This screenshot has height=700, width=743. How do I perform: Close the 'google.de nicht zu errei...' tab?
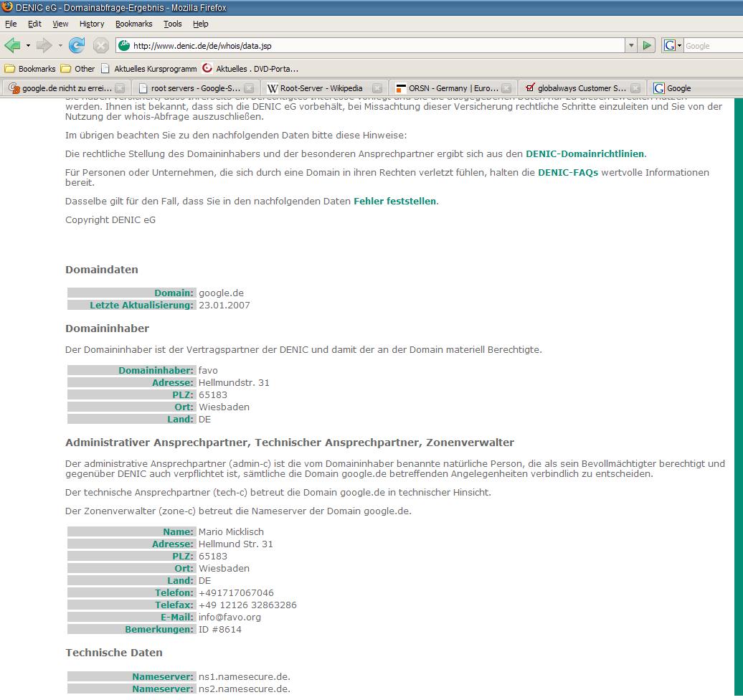coord(120,88)
